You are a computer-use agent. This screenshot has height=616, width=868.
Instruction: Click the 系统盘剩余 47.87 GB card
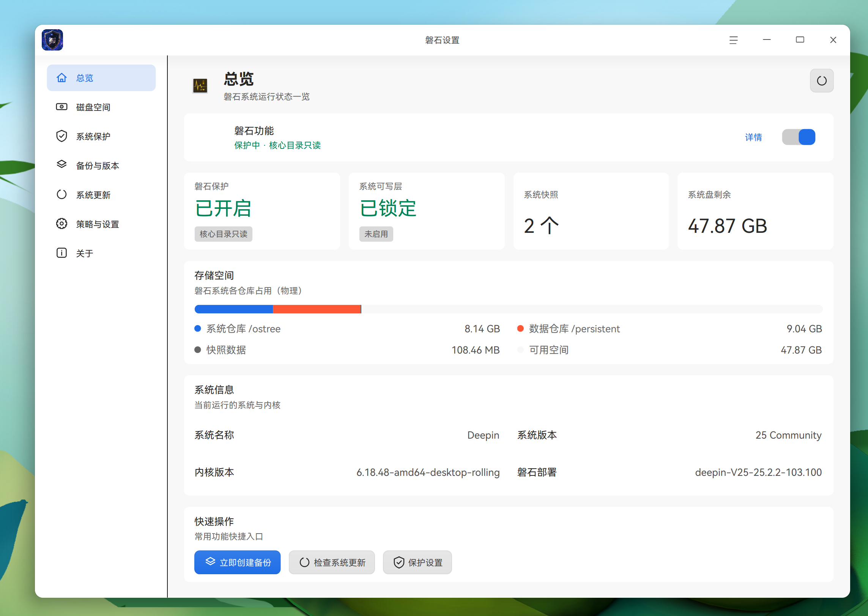755,211
